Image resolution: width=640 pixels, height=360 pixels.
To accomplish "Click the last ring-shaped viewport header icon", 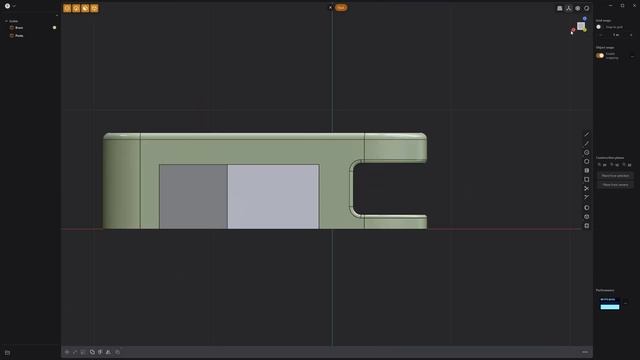I will [587, 8].
